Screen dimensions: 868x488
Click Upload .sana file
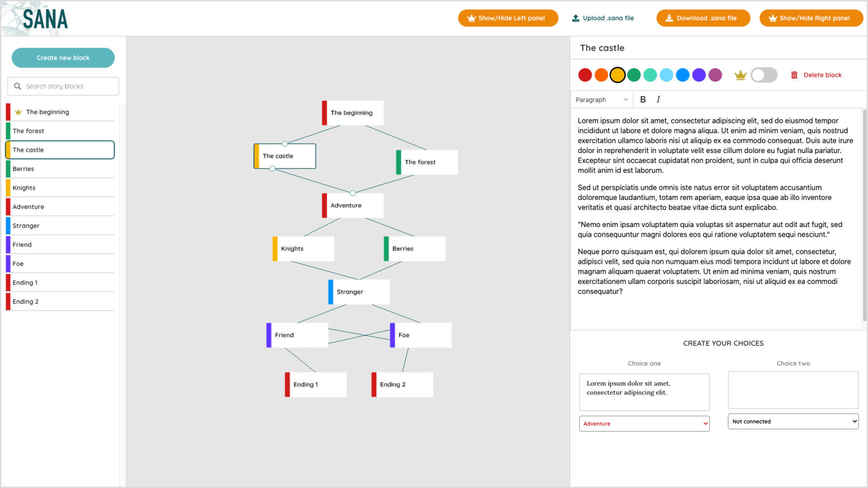[x=603, y=18]
